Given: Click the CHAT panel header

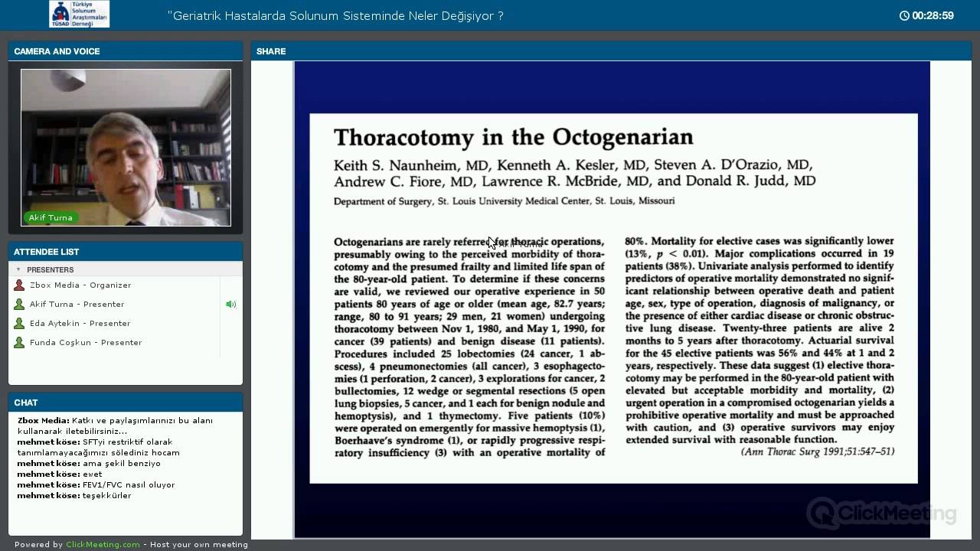Looking at the screenshot, I should pos(126,403).
